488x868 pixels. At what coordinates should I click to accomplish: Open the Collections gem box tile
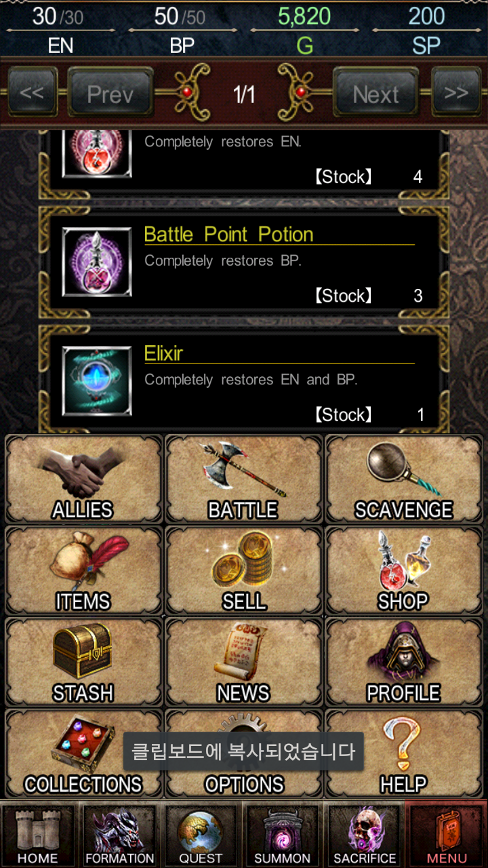(83, 754)
